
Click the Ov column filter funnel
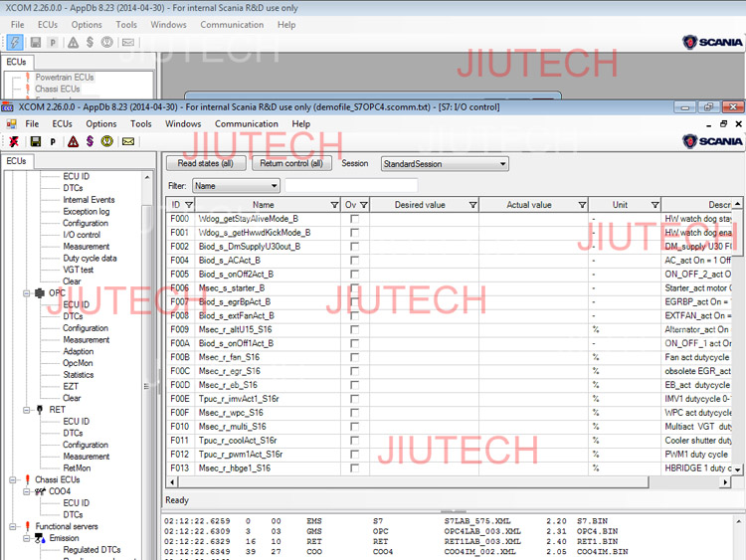pos(364,205)
